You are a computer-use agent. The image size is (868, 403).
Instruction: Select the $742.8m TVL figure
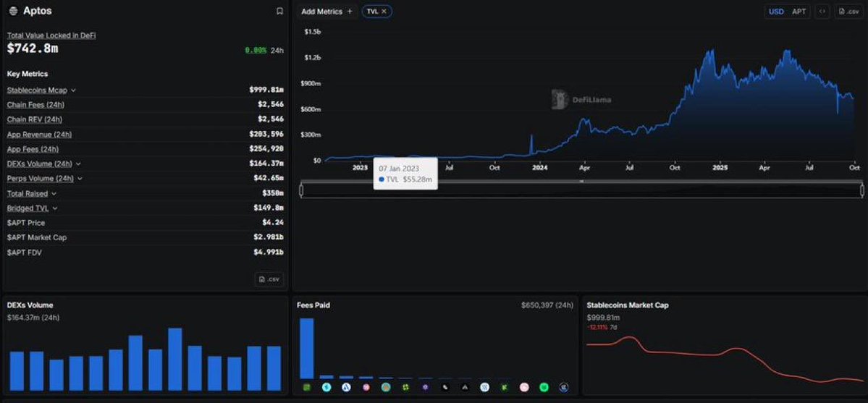(x=33, y=48)
